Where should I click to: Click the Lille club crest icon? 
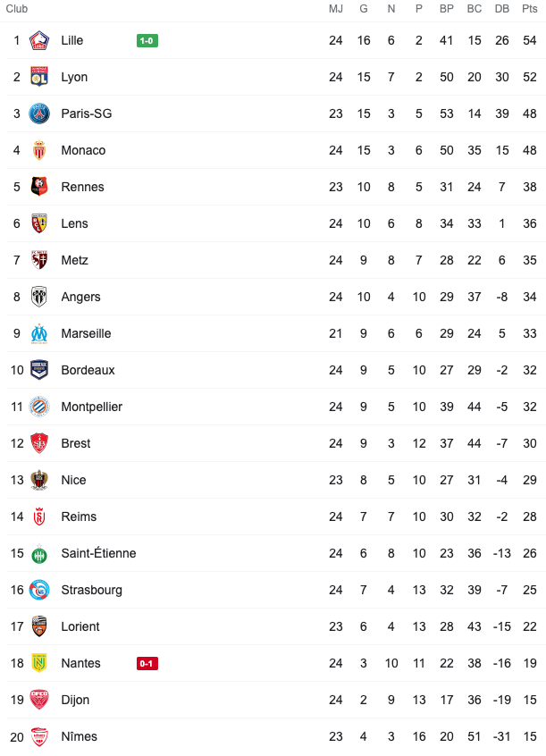pos(39,40)
